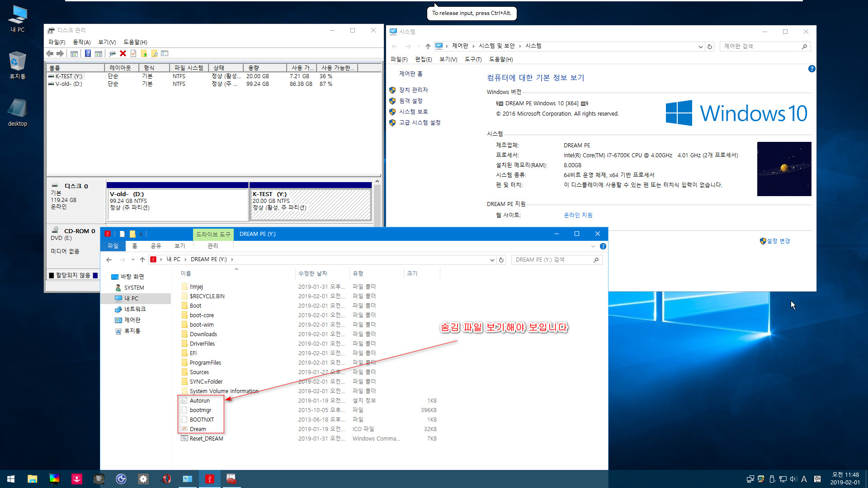Viewport: 868px width, 488px height.
Task: Click the red X delete icon in Disk Management
Action: 123,54
